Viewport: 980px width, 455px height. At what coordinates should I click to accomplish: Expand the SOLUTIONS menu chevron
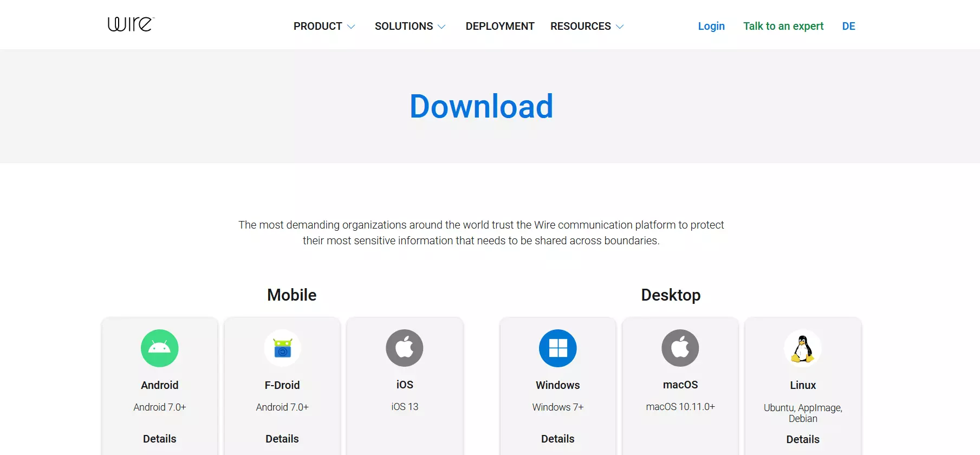coord(442,27)
